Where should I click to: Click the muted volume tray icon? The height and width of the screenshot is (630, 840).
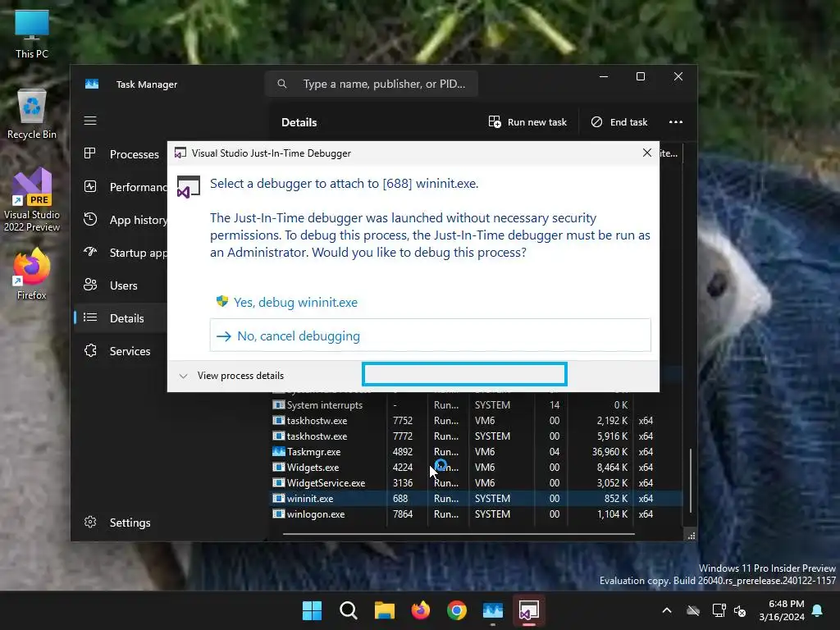(740, 610)
